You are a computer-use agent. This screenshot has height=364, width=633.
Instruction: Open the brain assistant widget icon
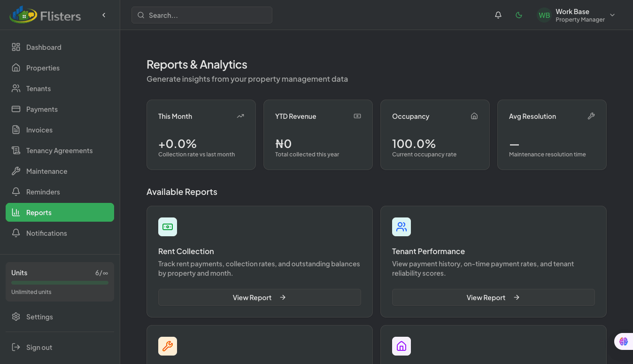coord(623,341)
